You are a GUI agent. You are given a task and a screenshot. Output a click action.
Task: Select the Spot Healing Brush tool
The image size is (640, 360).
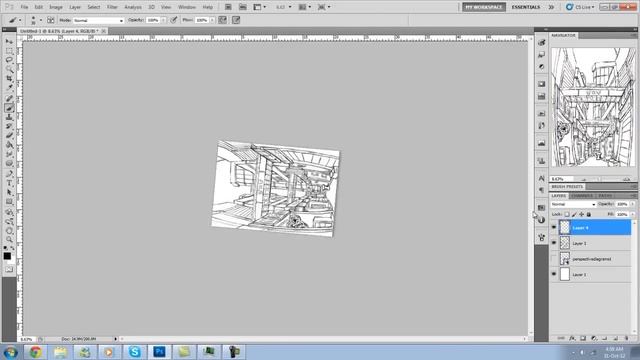click(x=9, y=98)
